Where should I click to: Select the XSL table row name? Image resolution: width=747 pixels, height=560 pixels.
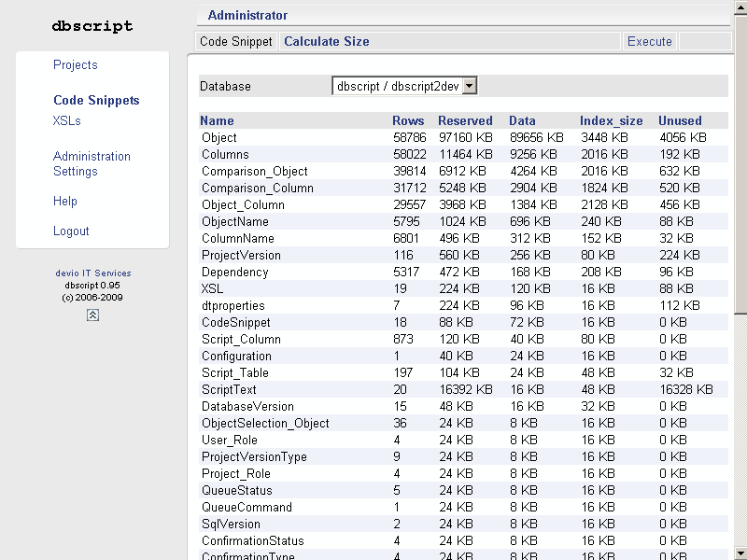coord(212,288)
